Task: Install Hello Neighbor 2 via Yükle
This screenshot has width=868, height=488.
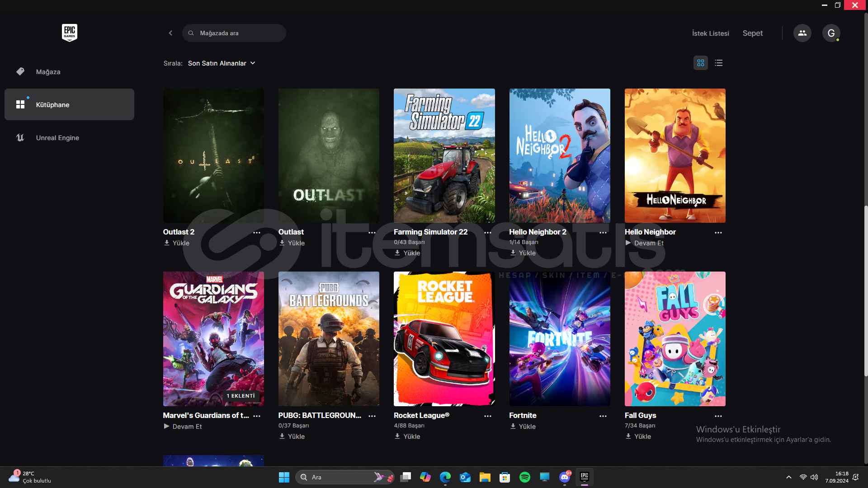Action: [x=523, y=253]
